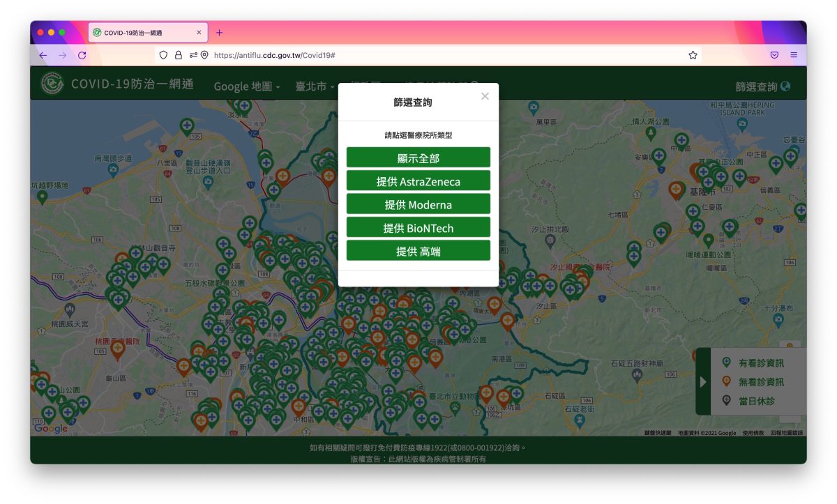Open the Pocket save icon

(x=774, y=55)
